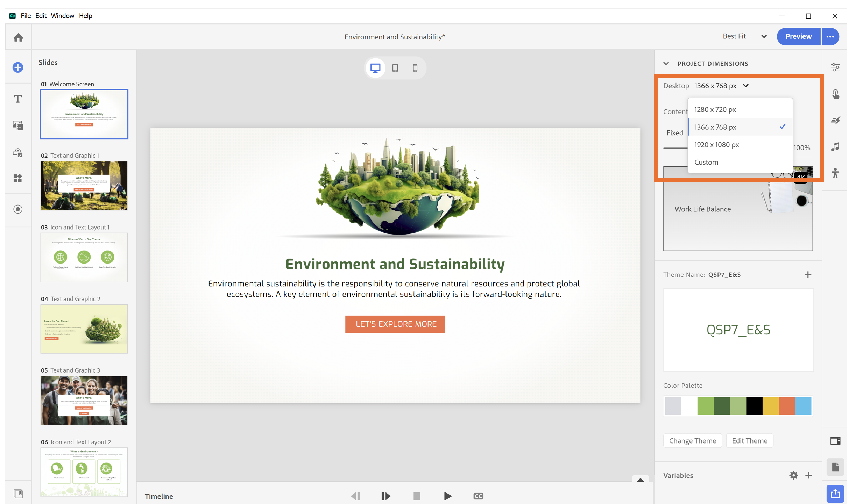Switch to mobile preview mode
849x504 pixels.
(415, 68)
